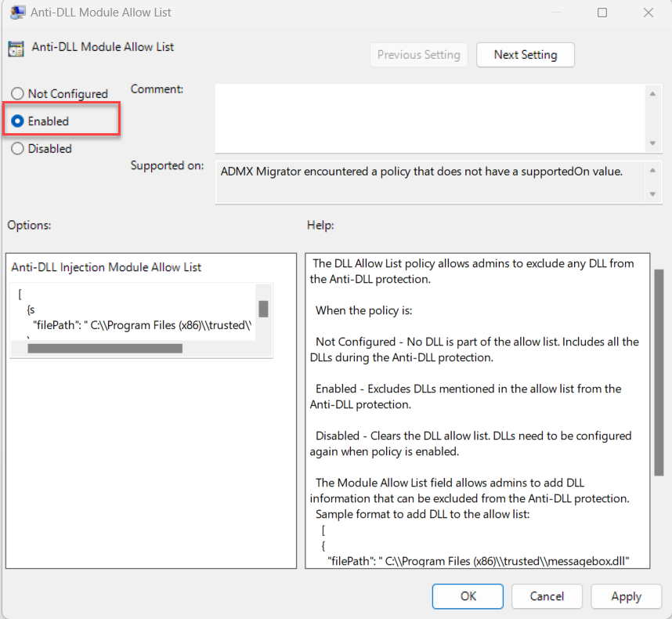Click the policy setting icon beside the heading
This screenshot has width=672, height=619.
[x=16, y=49]
